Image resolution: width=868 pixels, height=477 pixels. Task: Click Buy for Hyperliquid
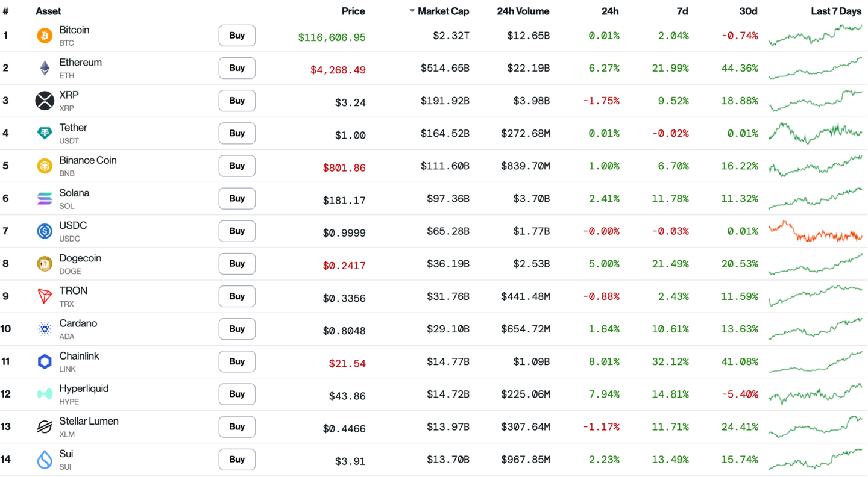pyautogui.click(x=237, y=394)
